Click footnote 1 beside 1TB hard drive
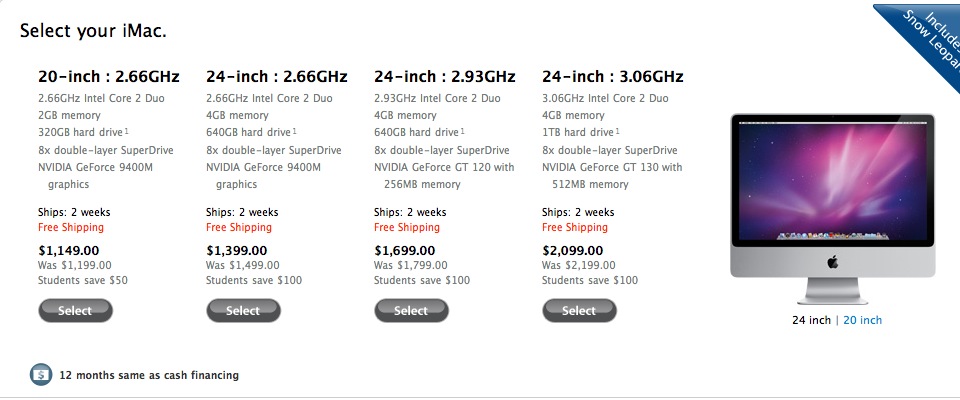Viewport: 960px width, 400px height. pos(618,130)
